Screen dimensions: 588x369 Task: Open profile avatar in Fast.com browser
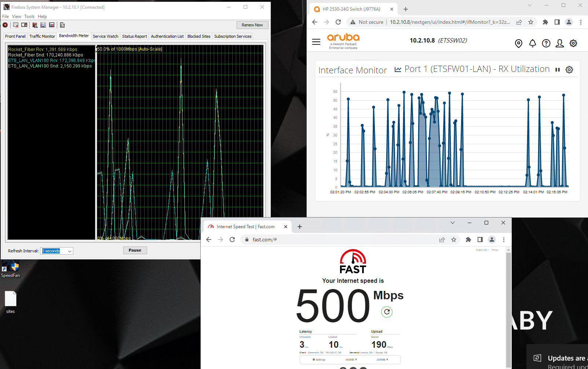pos(492,240)
